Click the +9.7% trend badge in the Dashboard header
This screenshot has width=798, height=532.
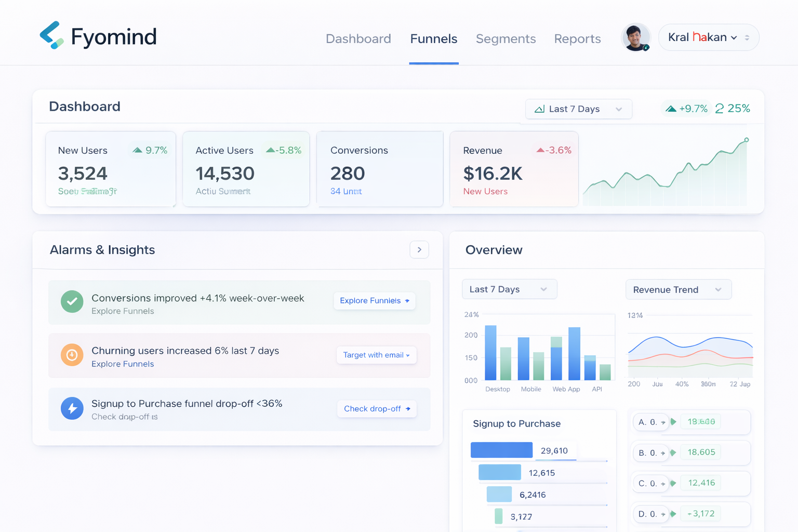coord(686,108)
